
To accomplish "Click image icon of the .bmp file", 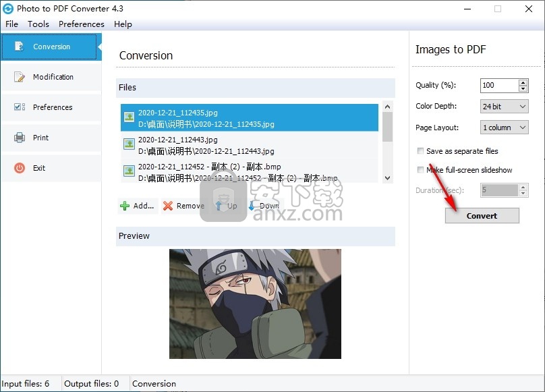I will tap(130, 171).
